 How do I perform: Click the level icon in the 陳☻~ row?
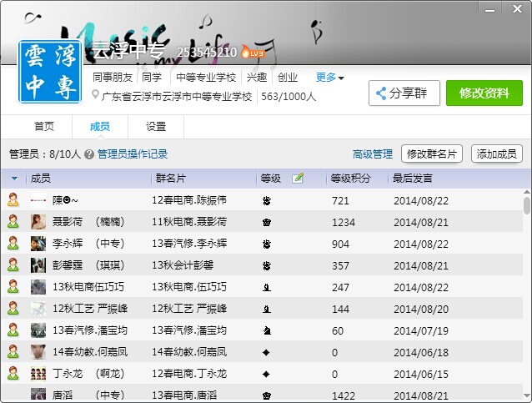click(267, 200)
